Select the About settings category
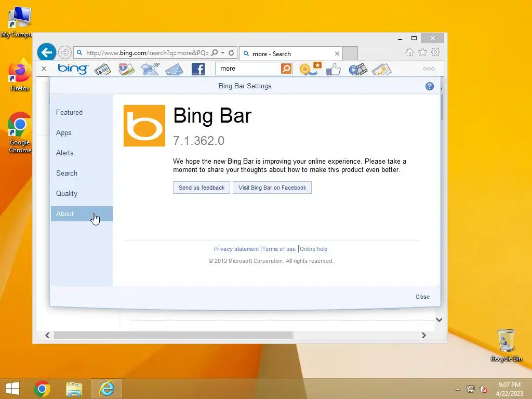The height and width of the screenshot is (399, 532). [x=82, y=214]
